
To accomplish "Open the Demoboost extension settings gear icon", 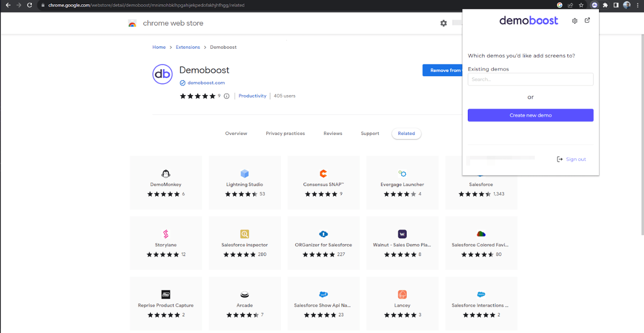I will point(574,20).
